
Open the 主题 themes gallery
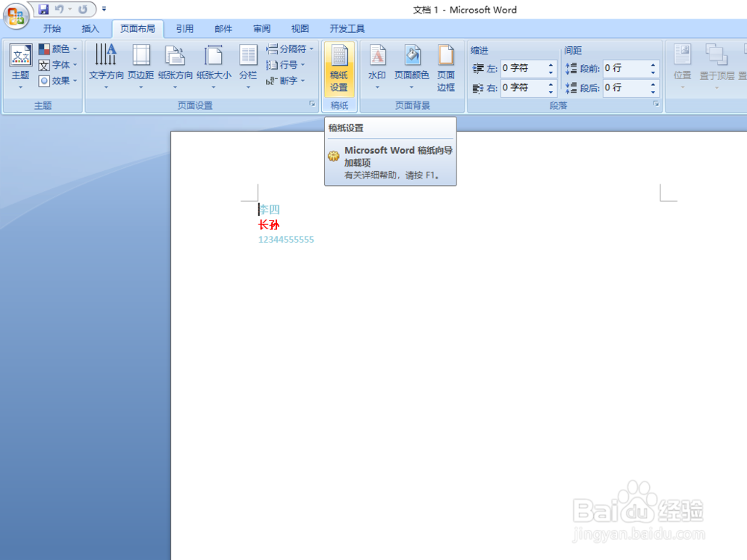(20, 66)
